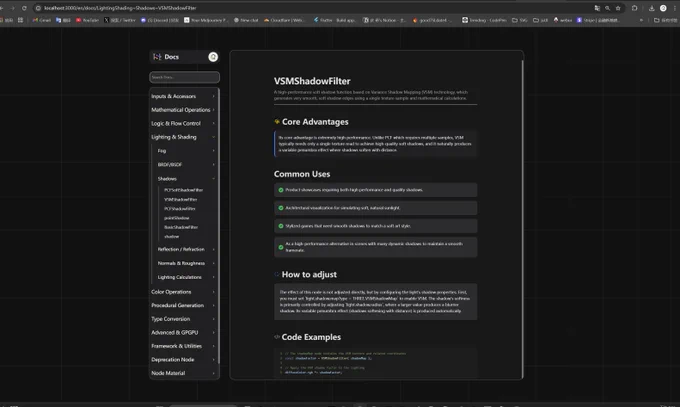Expand Procedural Generation section

[183, 305]
